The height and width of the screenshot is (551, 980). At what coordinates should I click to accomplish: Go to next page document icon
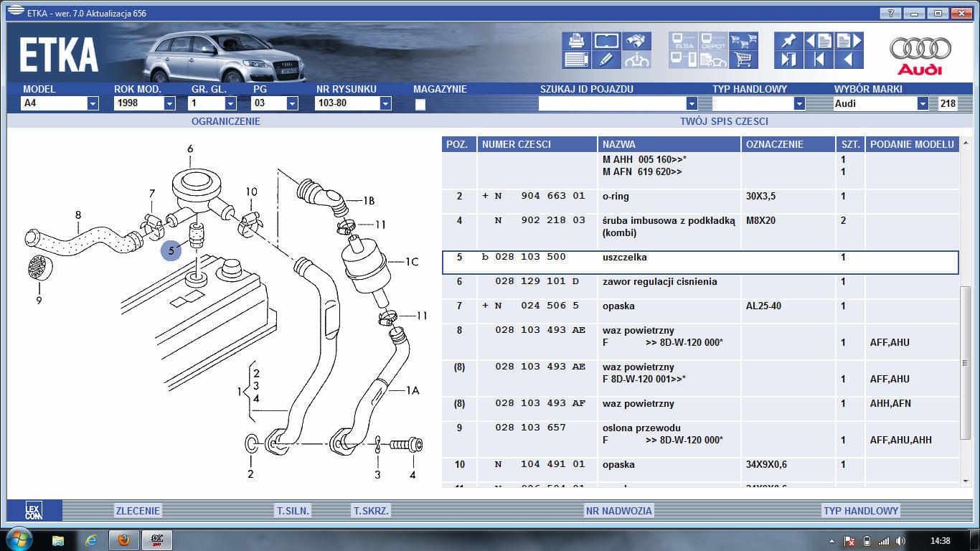click(x=849, y=41)
